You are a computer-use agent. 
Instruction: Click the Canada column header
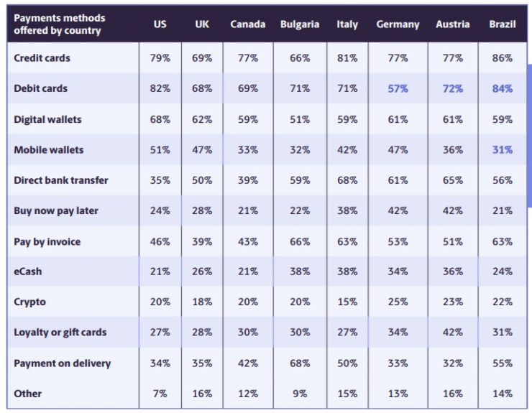click(x=247, y=24)
